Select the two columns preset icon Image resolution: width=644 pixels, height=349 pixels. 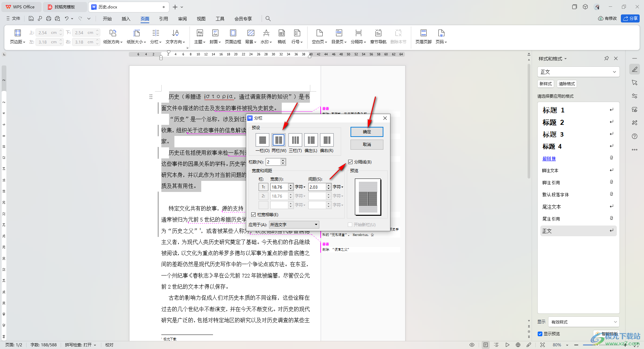(x=278, y=140)
